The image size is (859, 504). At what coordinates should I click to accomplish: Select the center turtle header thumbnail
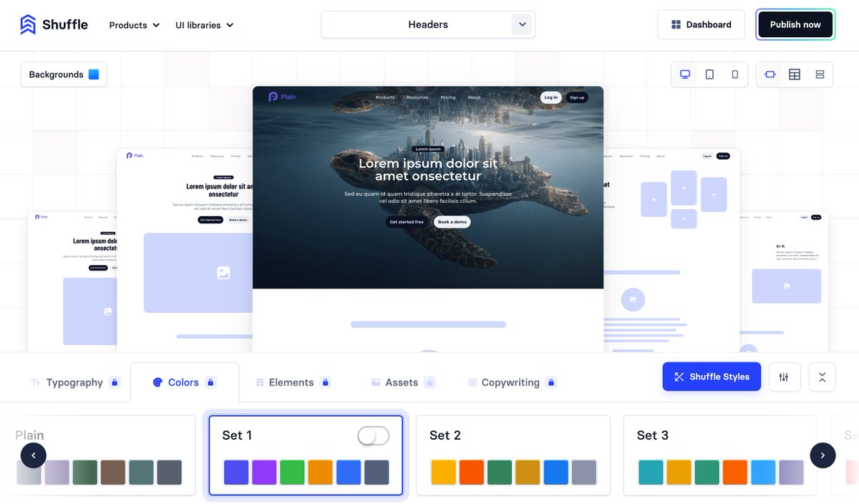[x=428, y=219]
